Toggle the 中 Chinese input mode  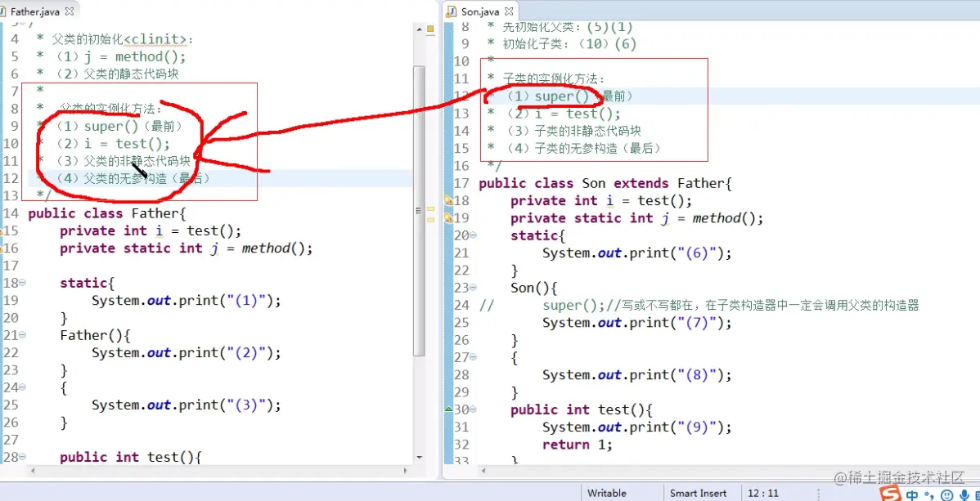[x=912, y=494]
